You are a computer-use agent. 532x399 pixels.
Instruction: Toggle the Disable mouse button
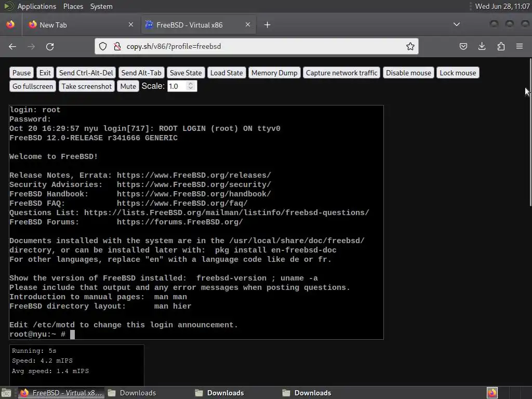[x=408, y=73]
